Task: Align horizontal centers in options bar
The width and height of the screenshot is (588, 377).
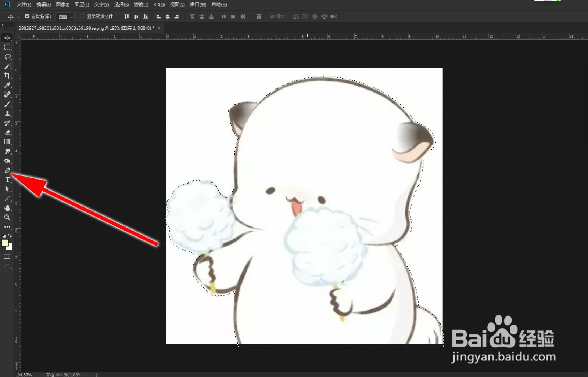Action: (x=168, y=17)
